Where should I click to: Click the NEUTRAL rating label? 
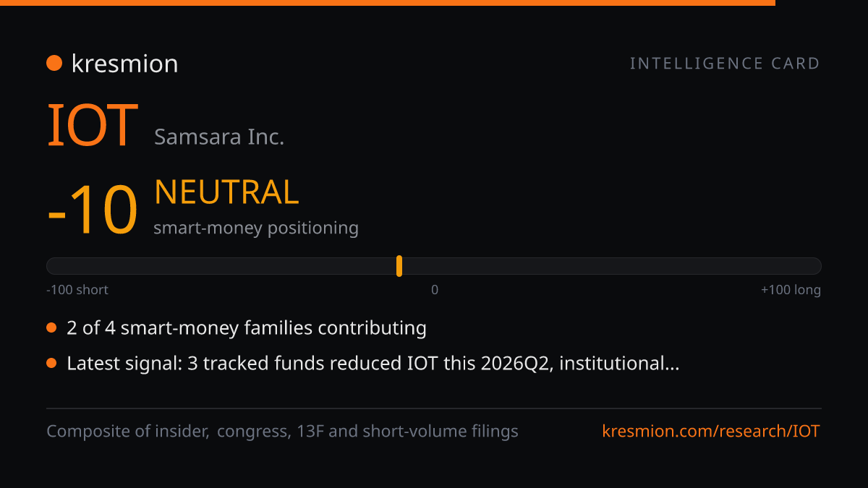[226, 192]
